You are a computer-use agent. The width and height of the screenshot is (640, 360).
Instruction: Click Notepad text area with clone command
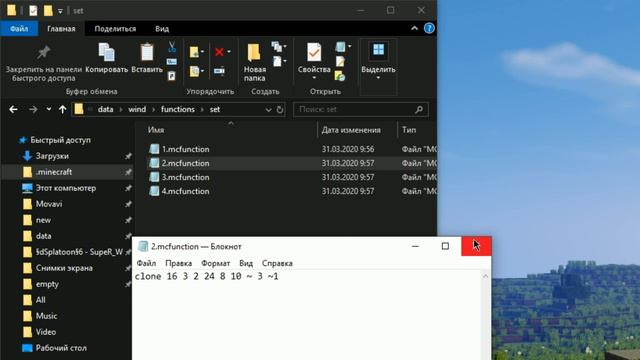click(306, 314)
